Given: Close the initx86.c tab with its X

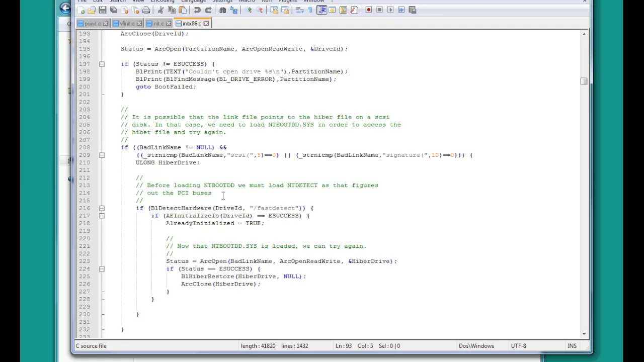Looking at the screenshot, I should coord(206,24).
